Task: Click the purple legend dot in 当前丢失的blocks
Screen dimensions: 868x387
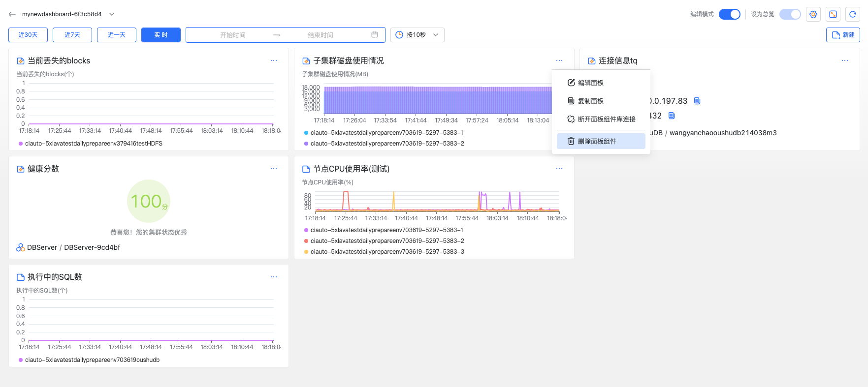Action: [x=21, y=144]
